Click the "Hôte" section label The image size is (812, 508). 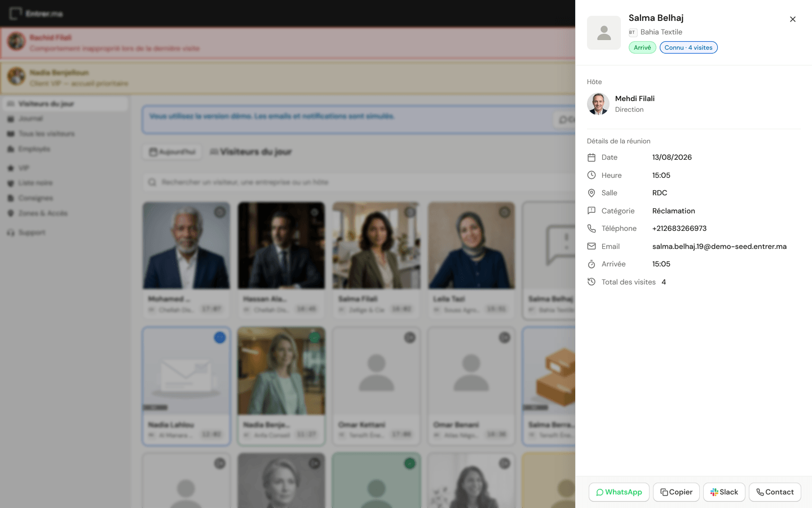[594, 82]
